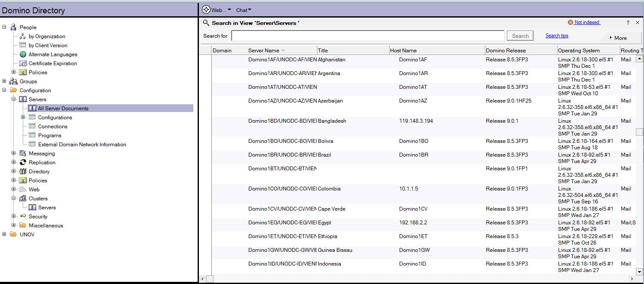Expand the Security tree node
644x284 pixels.
[14, 217]
